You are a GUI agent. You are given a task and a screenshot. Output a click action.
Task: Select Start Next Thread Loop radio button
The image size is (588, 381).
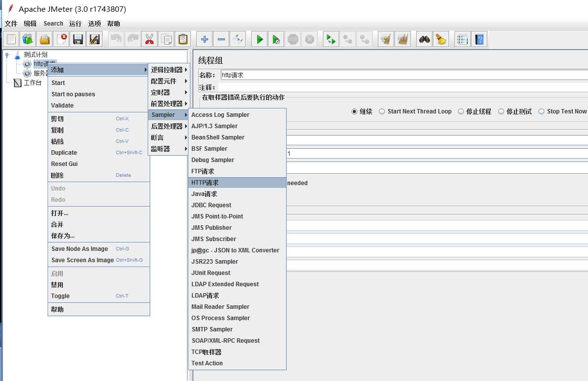click(x=382, y=111)
